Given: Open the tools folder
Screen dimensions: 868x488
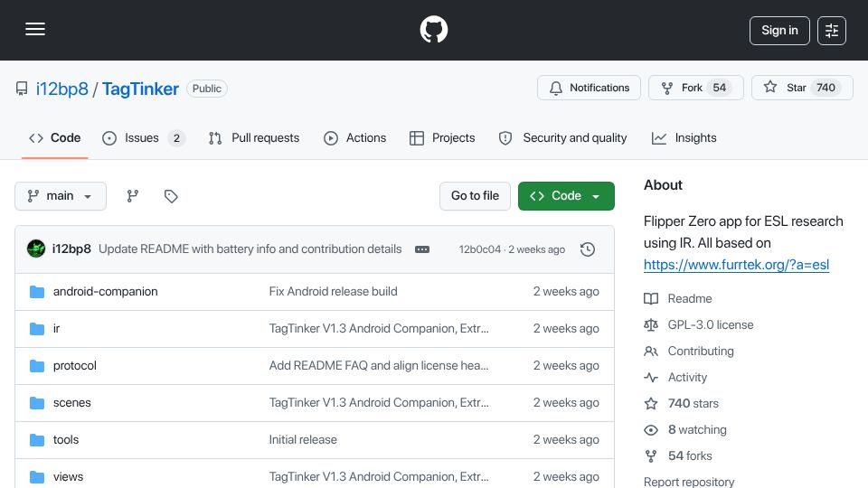Looking at the screenshot, I should tap(66, 440).
